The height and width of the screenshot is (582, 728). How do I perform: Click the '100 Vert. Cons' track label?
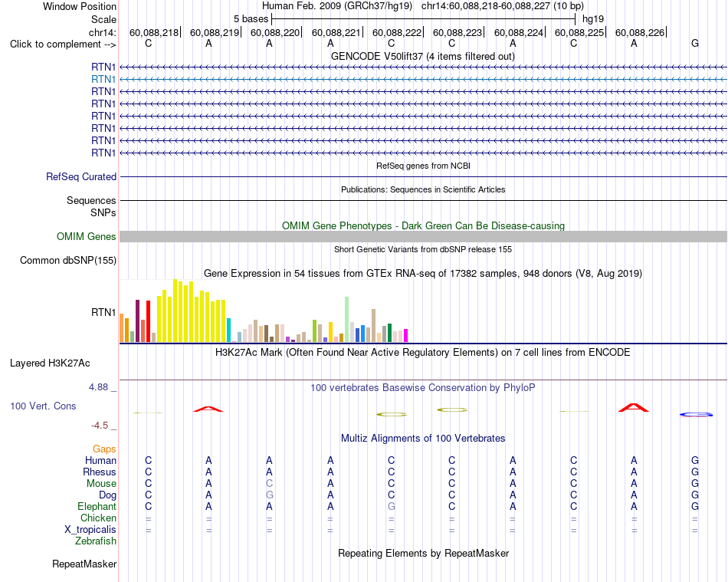pyautogui.click(x=43, y=406)
